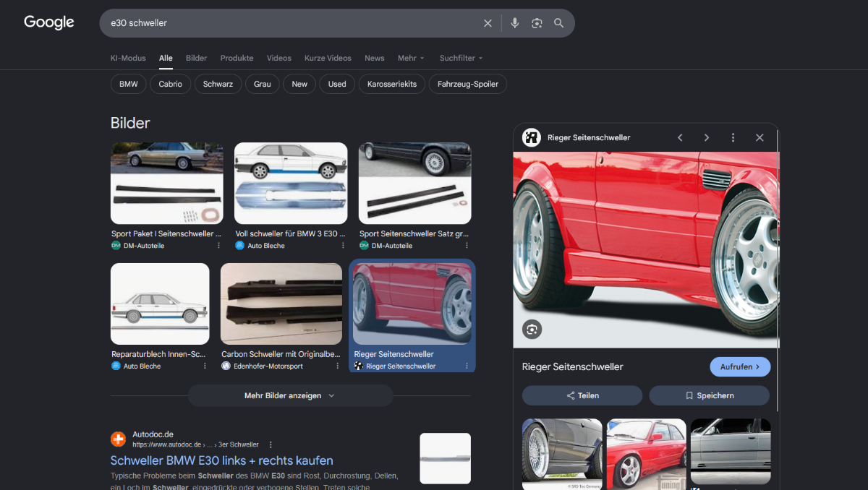
Task: Show previous image in preview panel
Action: coord(680,137)
